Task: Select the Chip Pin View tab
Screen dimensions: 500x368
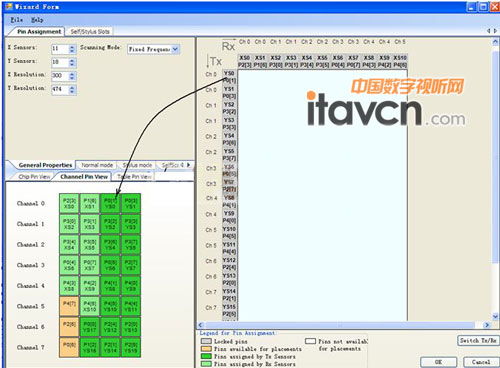Action: coord(34,177)
